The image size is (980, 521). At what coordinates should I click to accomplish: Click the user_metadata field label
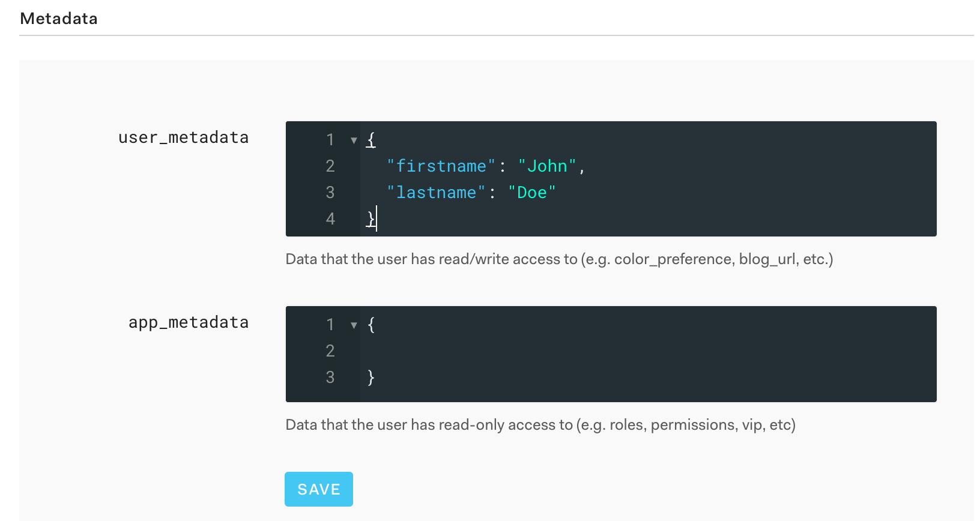point(183,138)
